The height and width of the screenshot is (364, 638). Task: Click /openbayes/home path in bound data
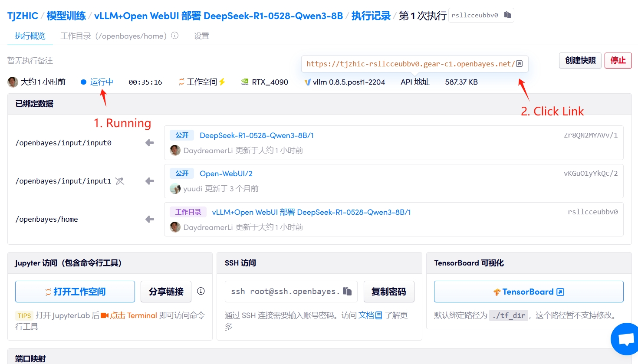coord(46,219)
